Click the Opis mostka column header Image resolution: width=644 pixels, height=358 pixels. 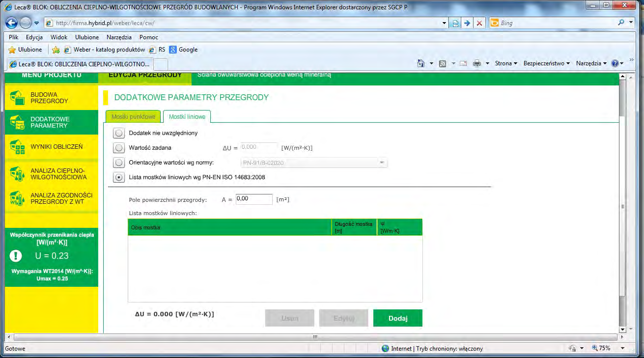click(x=230, y=227)
